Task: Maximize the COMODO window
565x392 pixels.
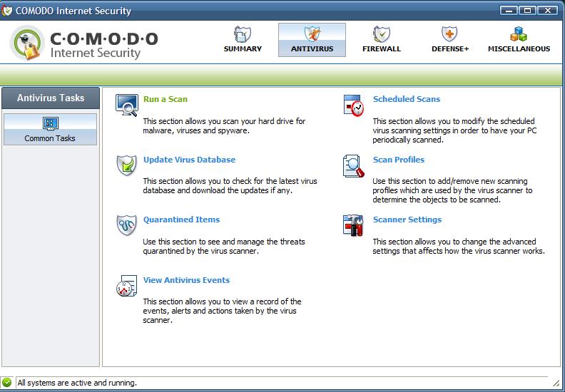Action: [x=527, y=11]
